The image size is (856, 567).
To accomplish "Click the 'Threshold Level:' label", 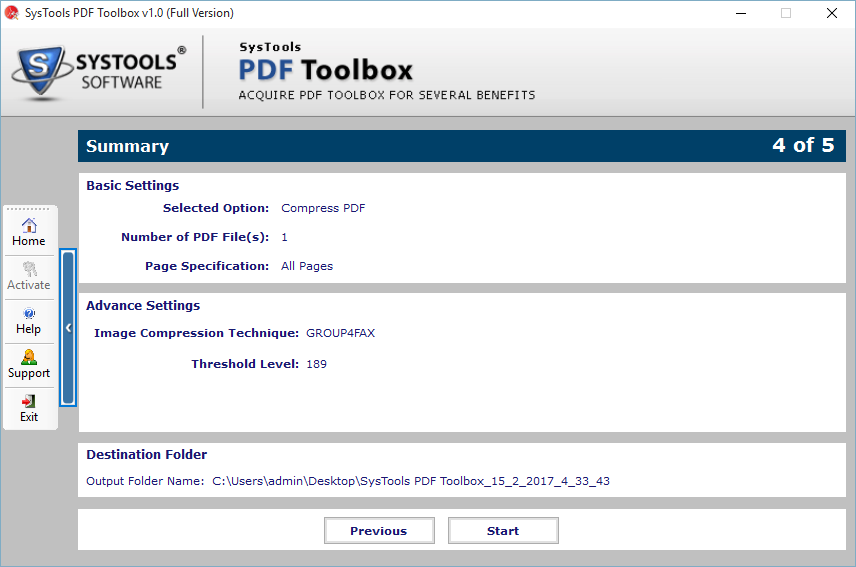I will pyautogui.click(x=245, y=364).
